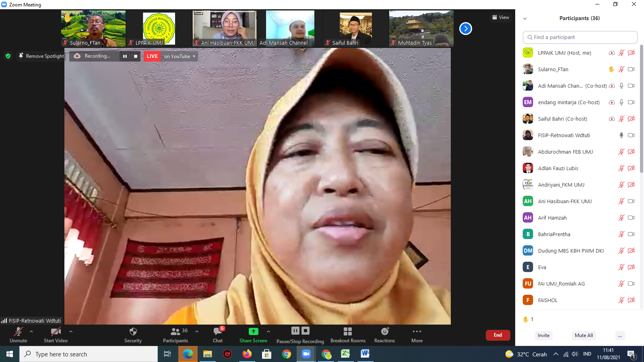Toggle muted mic for Arif Hamzah
644x362 pixels.
[621, 218]
